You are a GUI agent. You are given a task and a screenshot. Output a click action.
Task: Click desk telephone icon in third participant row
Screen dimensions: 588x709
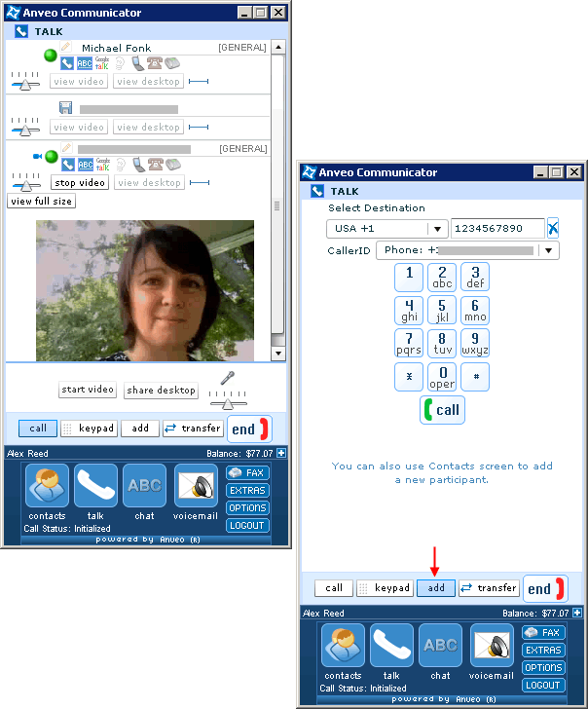(x=156, y=165)
